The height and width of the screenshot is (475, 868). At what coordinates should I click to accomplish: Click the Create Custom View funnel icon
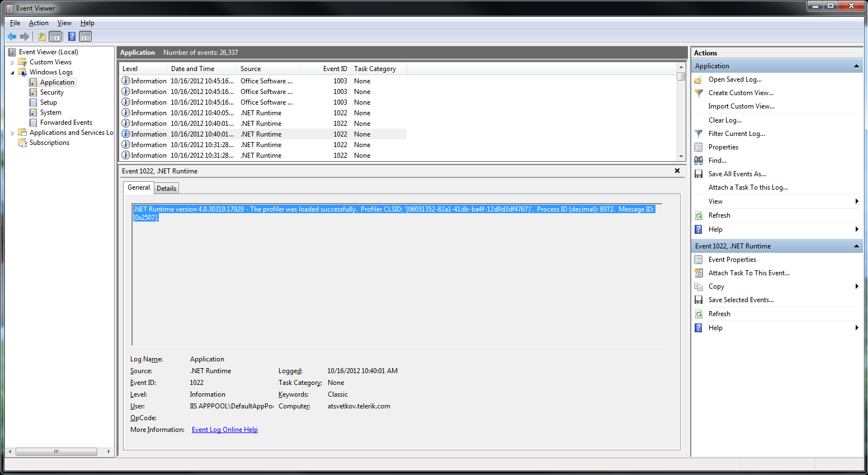(x=699, y=93)
